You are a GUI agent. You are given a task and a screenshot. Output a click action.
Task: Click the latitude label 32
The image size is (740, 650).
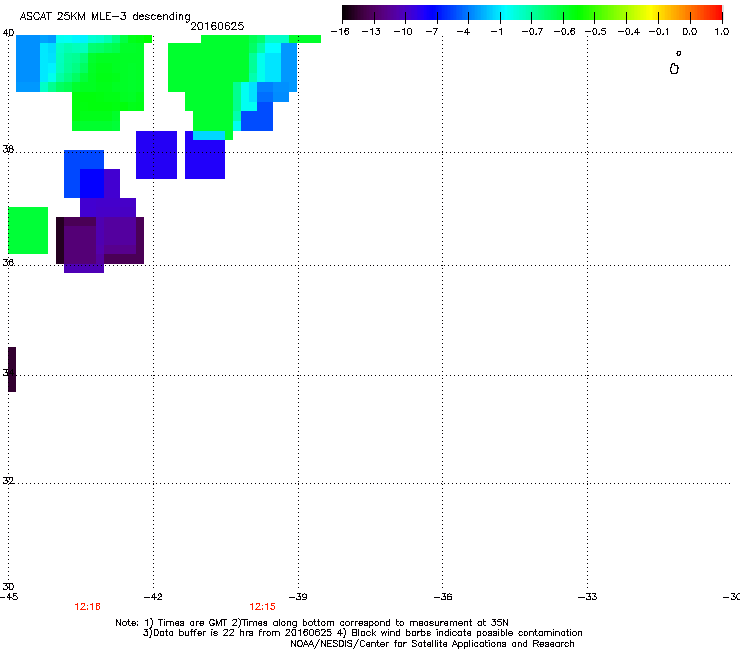pos(8,481)
